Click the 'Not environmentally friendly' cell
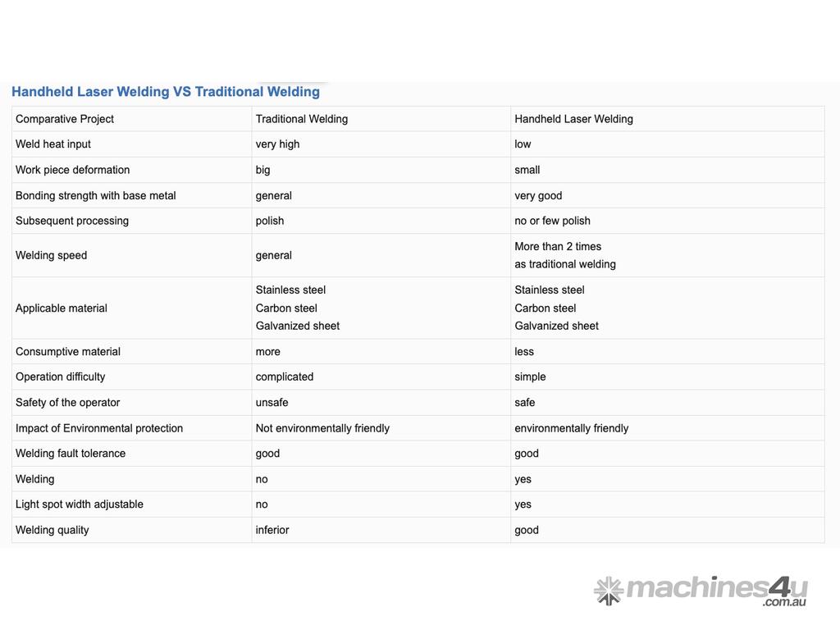 click(x=322, y=428)
